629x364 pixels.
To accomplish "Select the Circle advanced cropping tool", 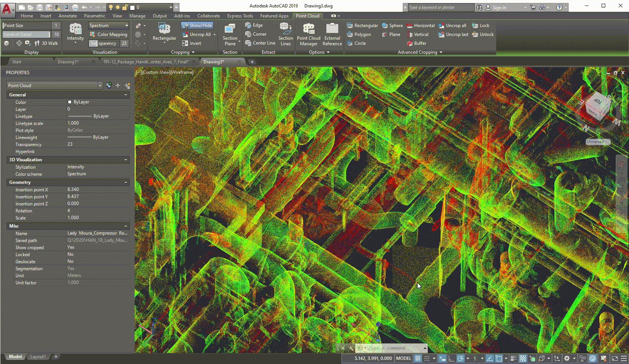I will pyautogui.click(x=356, y=43).
